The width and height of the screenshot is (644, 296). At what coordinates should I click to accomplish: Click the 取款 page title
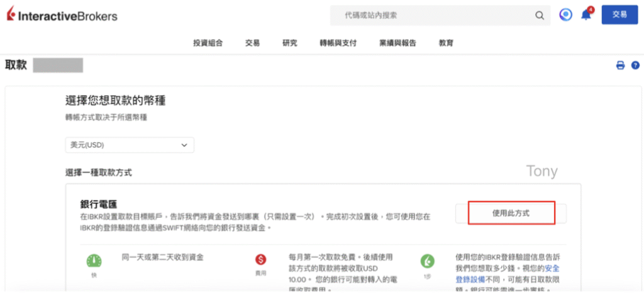pos(16,65)
